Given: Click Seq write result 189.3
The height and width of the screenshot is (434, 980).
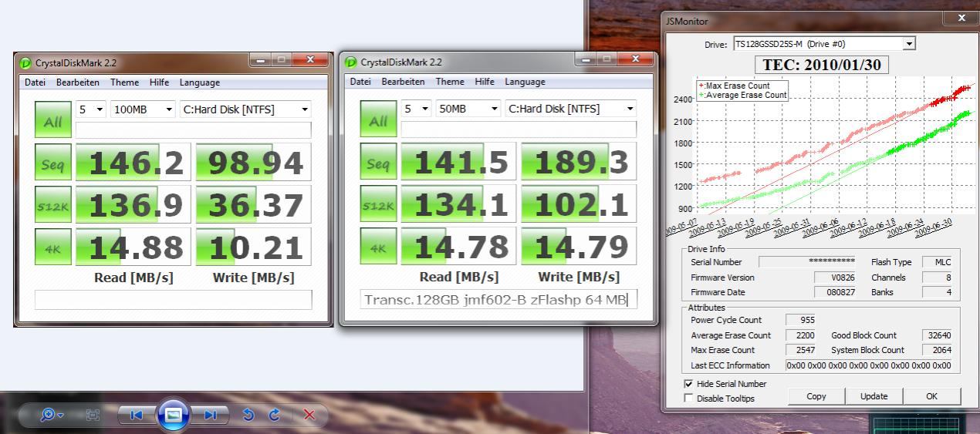Looking at the screenshot, I should tap(579, 161).
